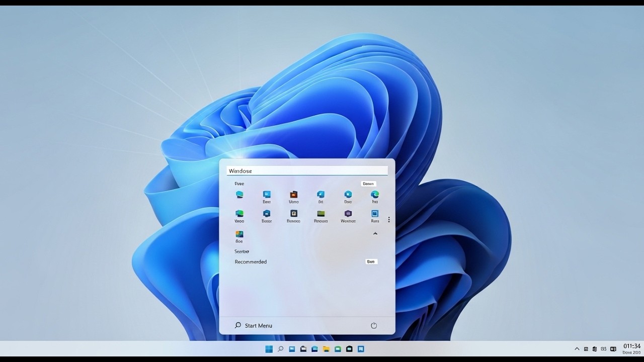The image size is (644, 362).
Task: Open unlabeled teal pinned app in first row
Action: pos(239,195)
